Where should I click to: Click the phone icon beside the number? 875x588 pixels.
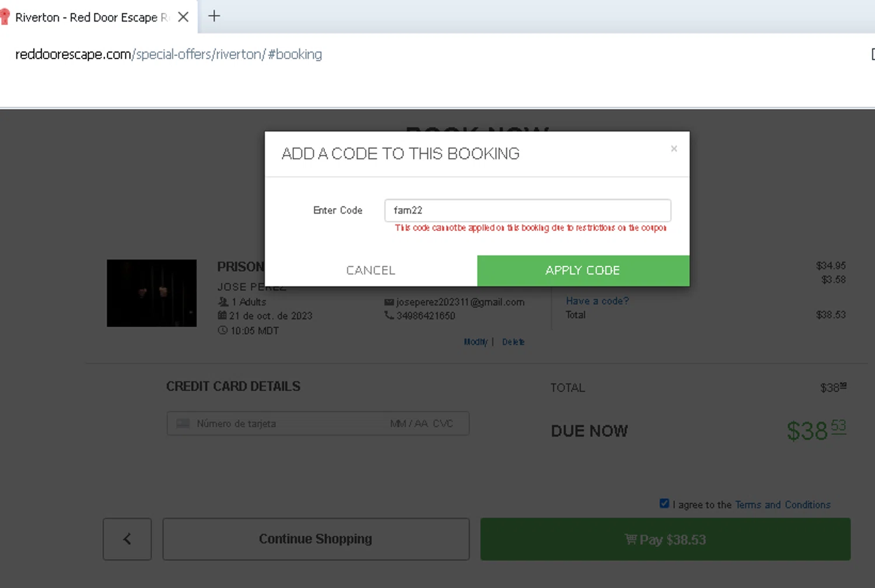point(389,316)
